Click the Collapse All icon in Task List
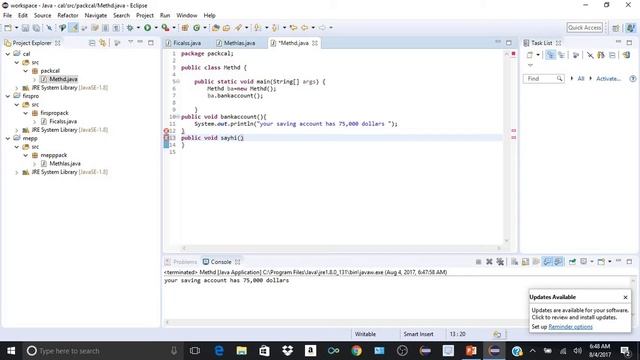640x360 pixels. [x=612, y=55]
